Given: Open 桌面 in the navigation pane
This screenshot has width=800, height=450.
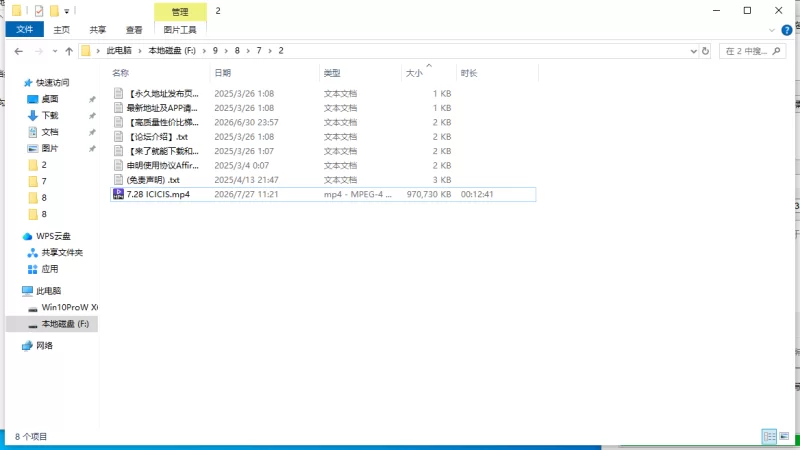Looking at the screenshot, I should 49,99.
